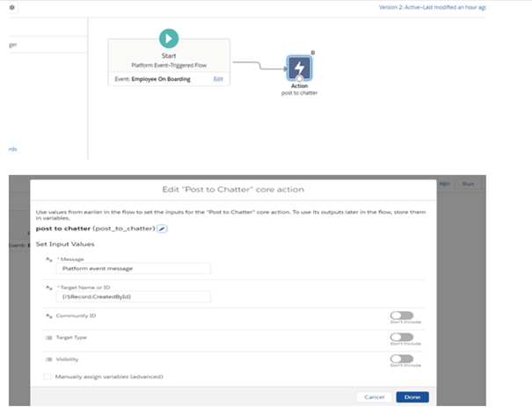Click the settings gear icon at top left

[x=11, y=7]
